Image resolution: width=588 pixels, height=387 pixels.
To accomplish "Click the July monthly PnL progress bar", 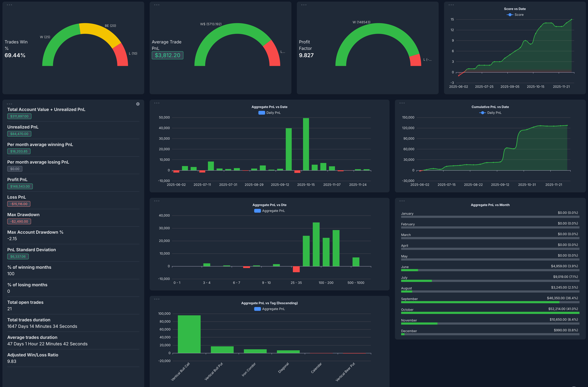I will pos(490,281).
